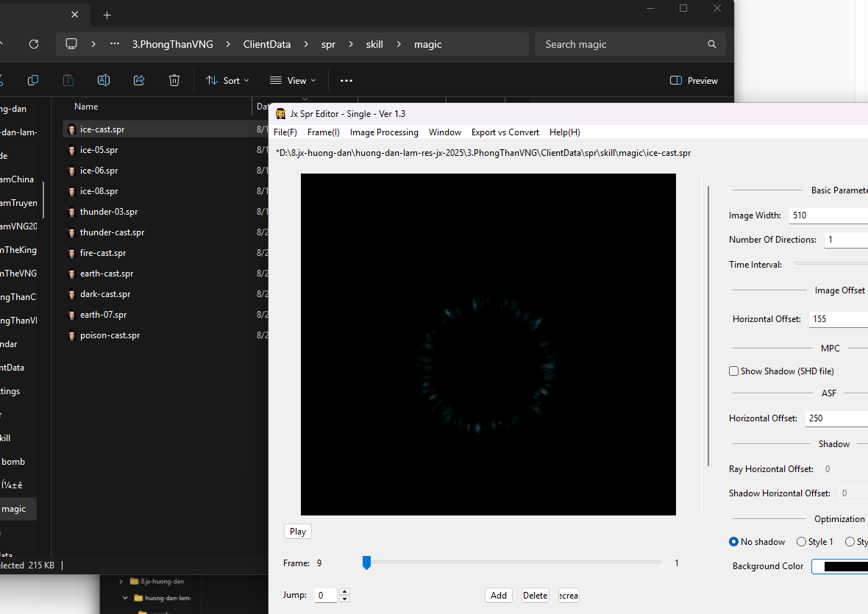Click the Share icon in Explorer toolbar
Viewport: 868px width, 614px height.
(x=139, y=80)
